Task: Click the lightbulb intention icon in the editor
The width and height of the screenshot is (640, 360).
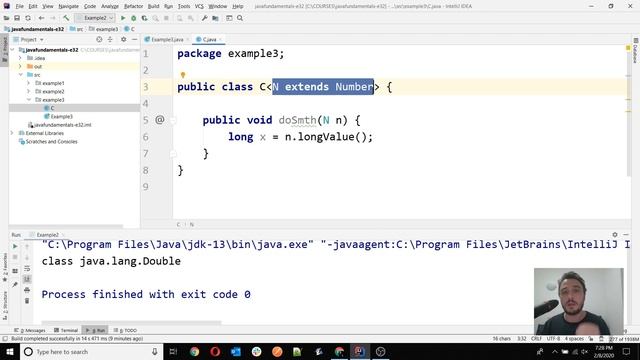Action: coord(183,75)
